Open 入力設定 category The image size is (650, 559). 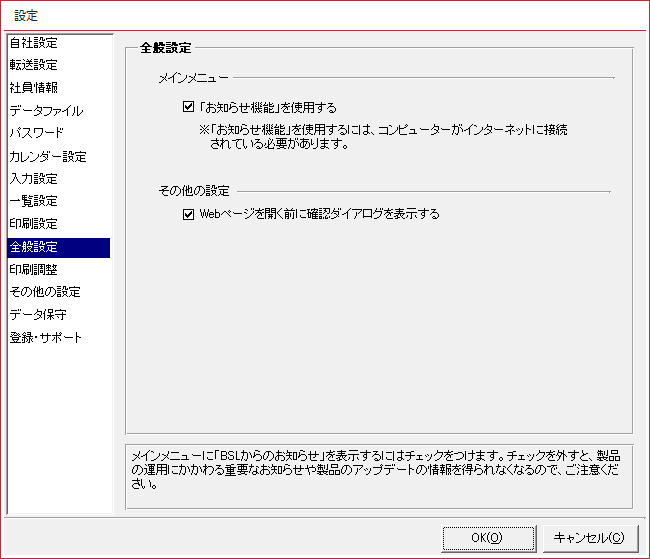[34, 179]
